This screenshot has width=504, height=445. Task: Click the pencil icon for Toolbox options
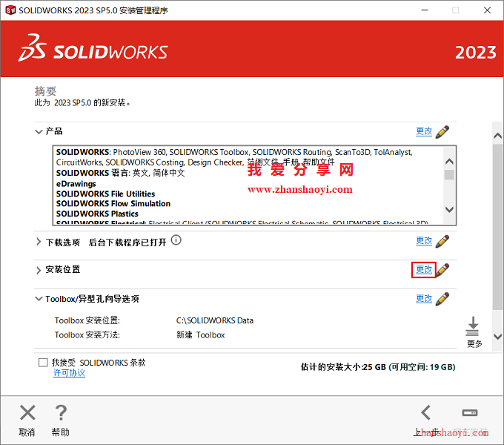pos(442,299)
